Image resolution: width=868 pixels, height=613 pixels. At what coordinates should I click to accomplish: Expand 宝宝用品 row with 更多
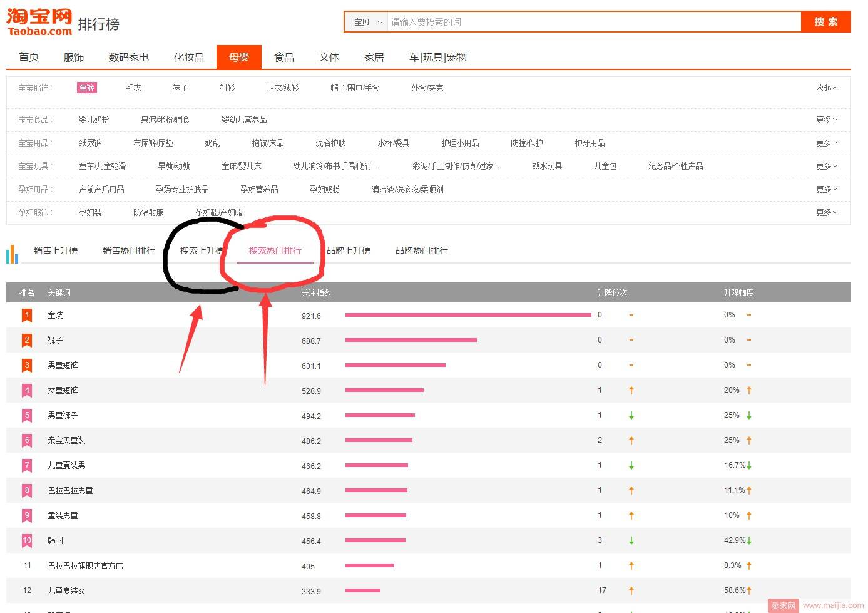click(x=827, y=143)
